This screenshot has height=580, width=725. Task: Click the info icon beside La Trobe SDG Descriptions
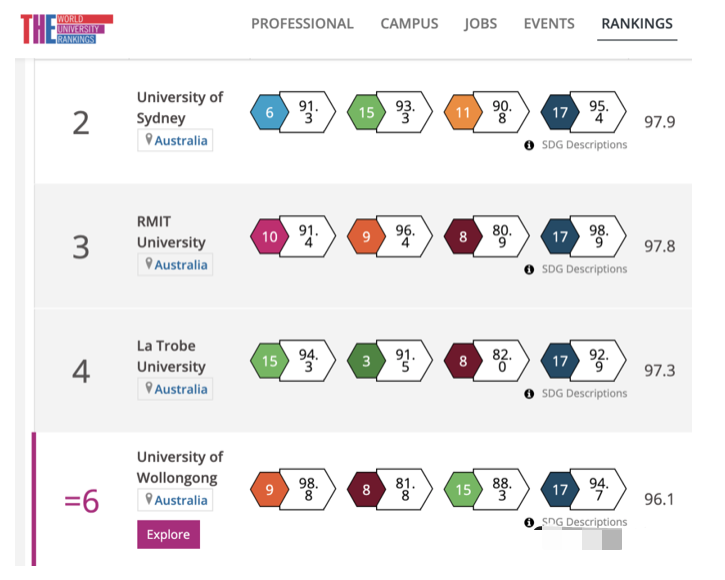tap(530, 394)
